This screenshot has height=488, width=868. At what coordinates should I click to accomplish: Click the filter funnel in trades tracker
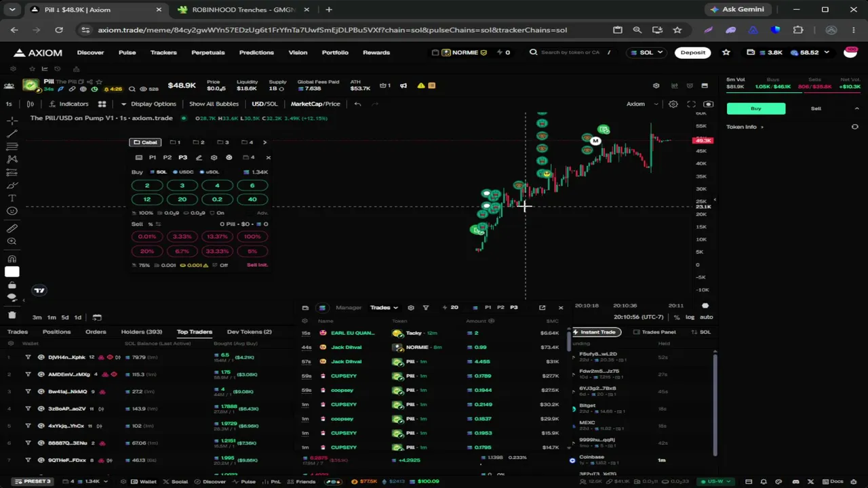point(426,308)
